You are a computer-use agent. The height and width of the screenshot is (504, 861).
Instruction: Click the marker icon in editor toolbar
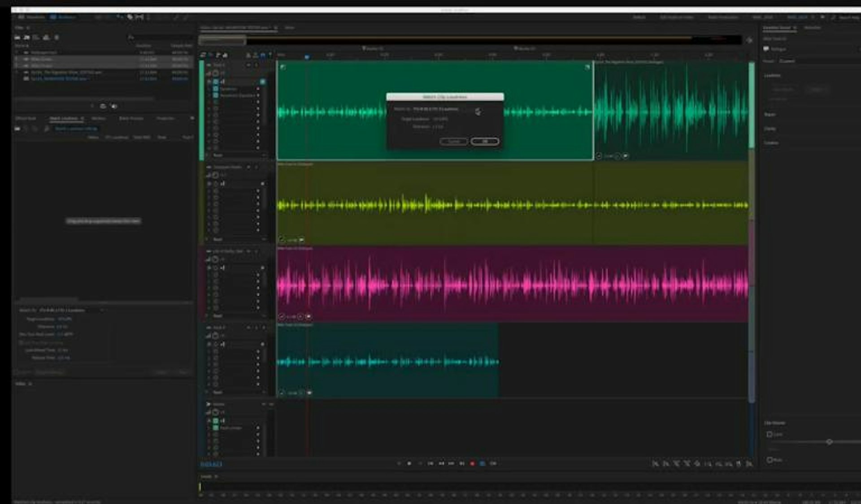[270, 55]
